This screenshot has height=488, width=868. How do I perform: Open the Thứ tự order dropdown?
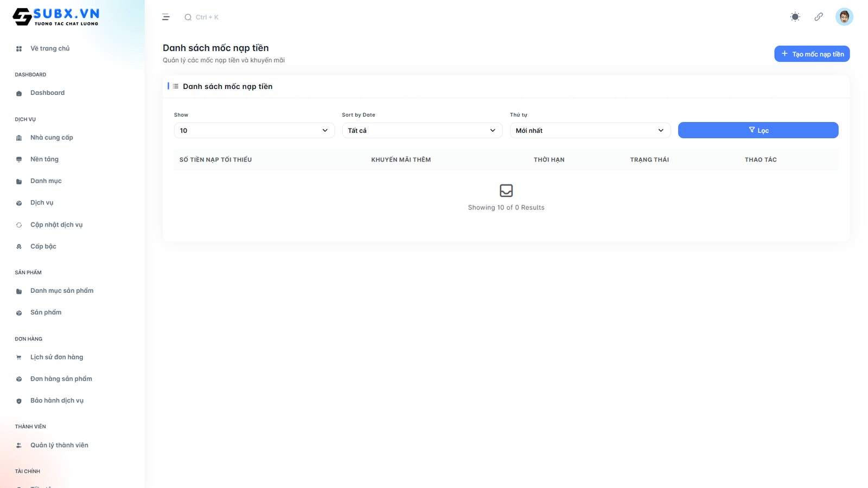click(x=590, y=131)
